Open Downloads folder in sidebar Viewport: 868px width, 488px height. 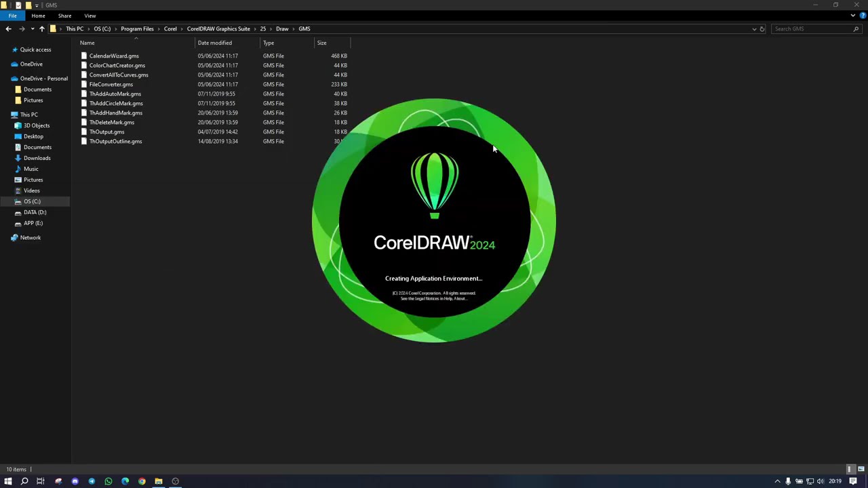[37, 158]
